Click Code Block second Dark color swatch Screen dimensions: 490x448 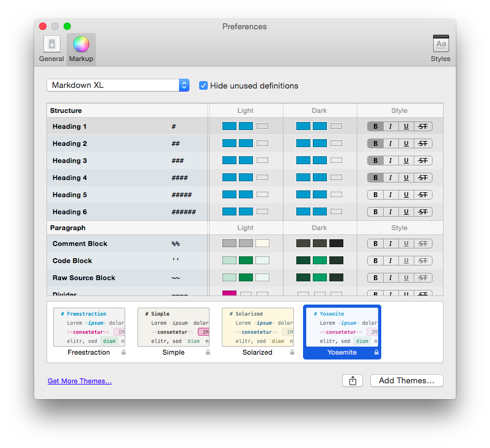click(320, 261)
